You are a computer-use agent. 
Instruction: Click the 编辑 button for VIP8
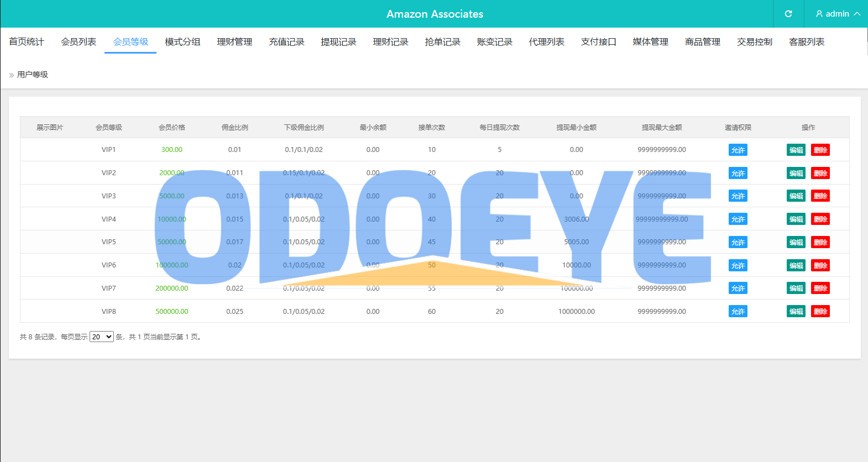point(796,312)
